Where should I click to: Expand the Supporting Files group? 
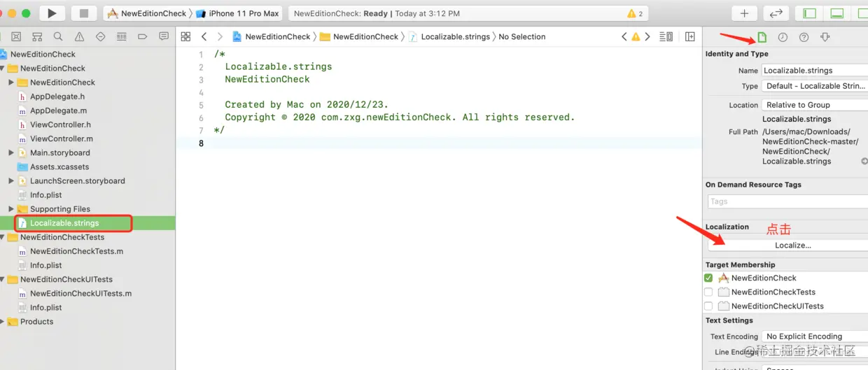point(11,208)
